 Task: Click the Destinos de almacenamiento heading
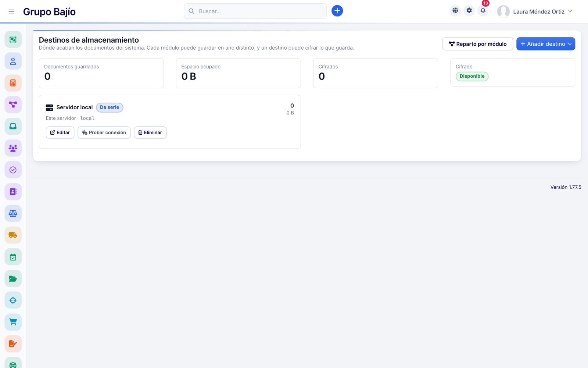89,40
